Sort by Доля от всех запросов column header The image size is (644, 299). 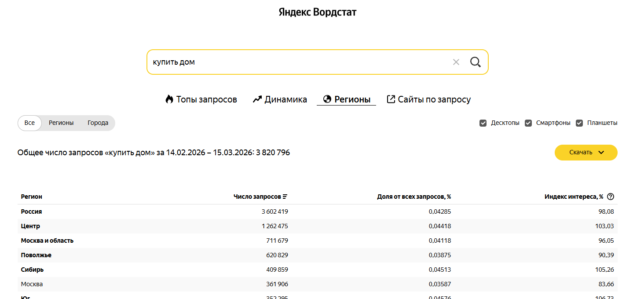(x=414, y=197)
